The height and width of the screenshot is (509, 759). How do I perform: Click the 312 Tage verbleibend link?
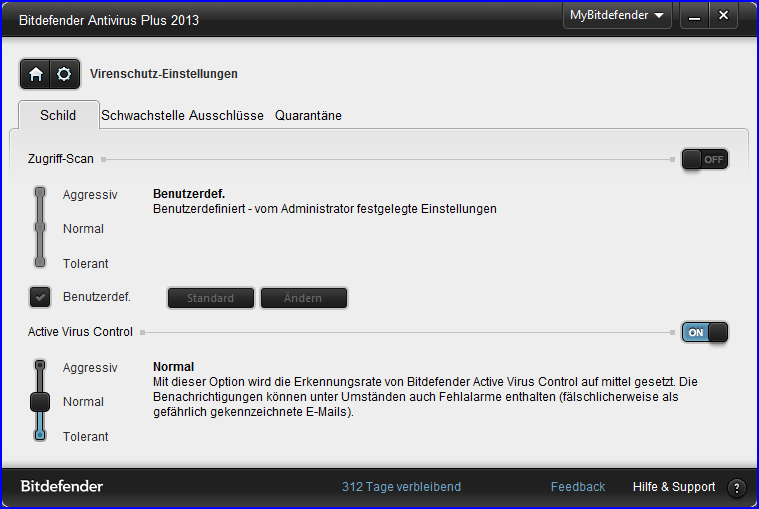pos(401,487)
